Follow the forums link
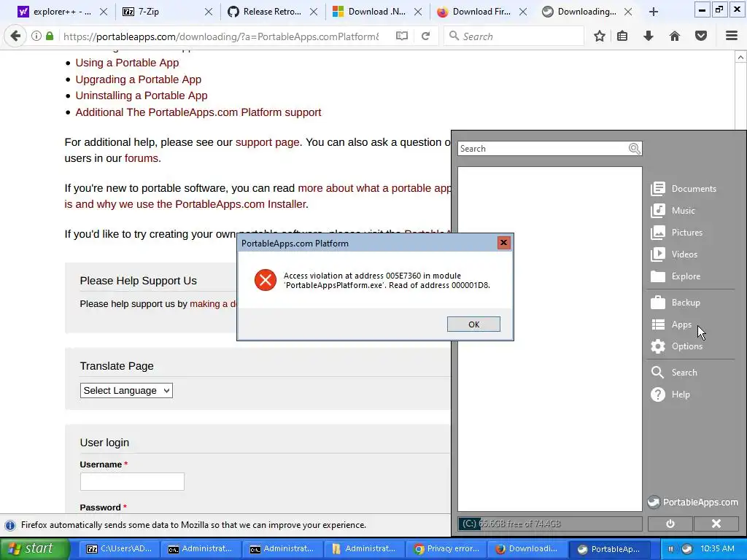 [x=142, y=158]
